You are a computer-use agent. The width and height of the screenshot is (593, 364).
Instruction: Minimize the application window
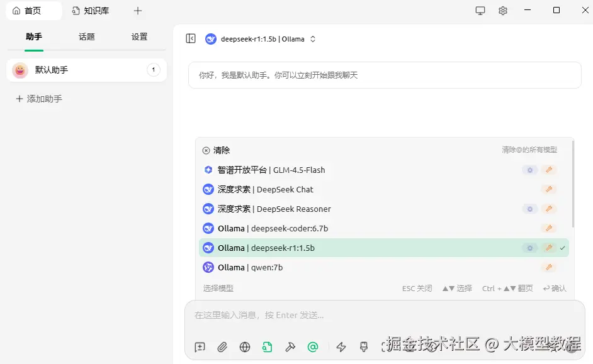click(528, 10)
